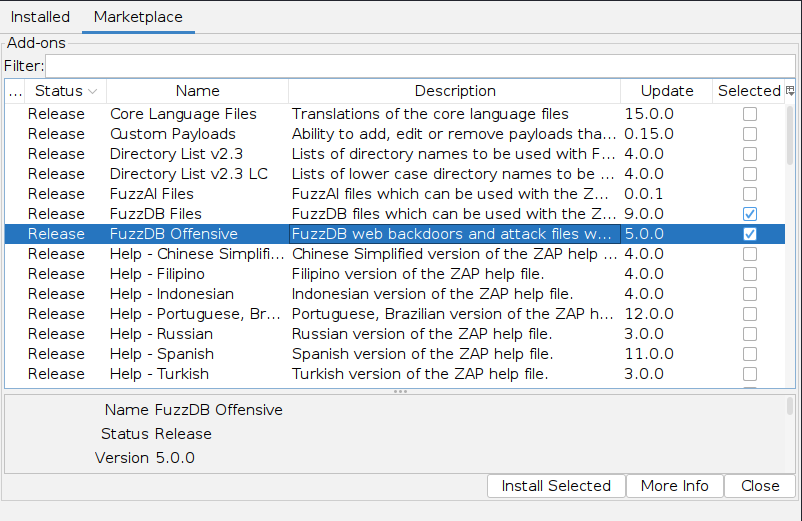Viewport: 802px width, 521px height.
Task: Click the Russian version help file description
Action: click(x=455, y=334)
